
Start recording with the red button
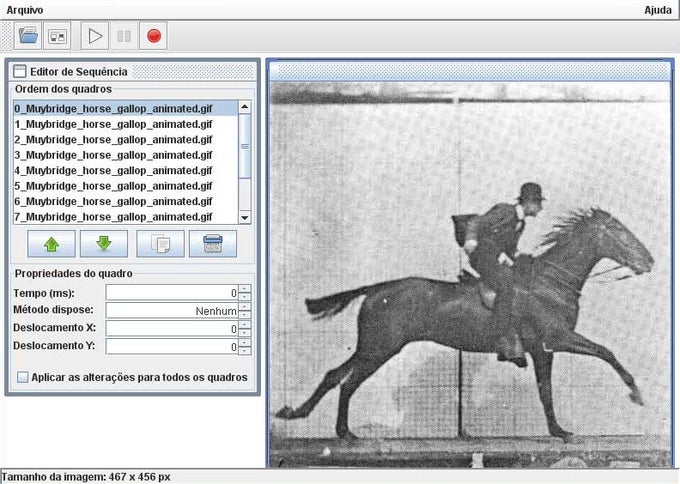pos(154,36)
